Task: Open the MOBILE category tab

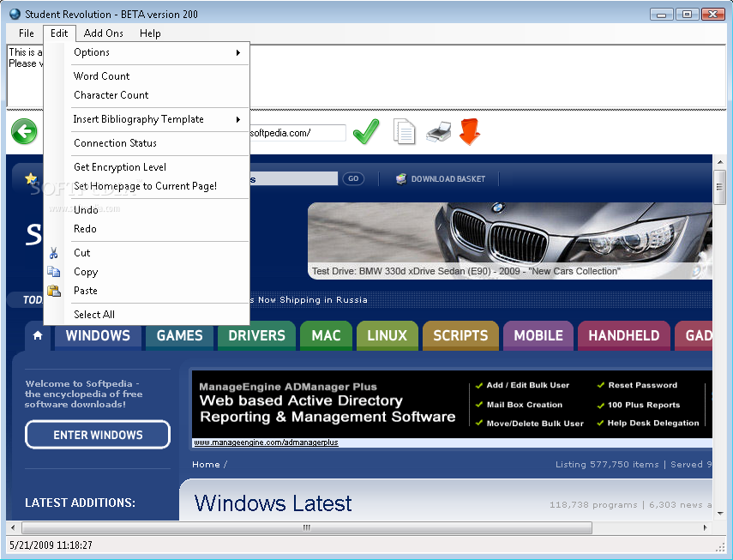Action: pyautogui.click(x=538, y=335)
